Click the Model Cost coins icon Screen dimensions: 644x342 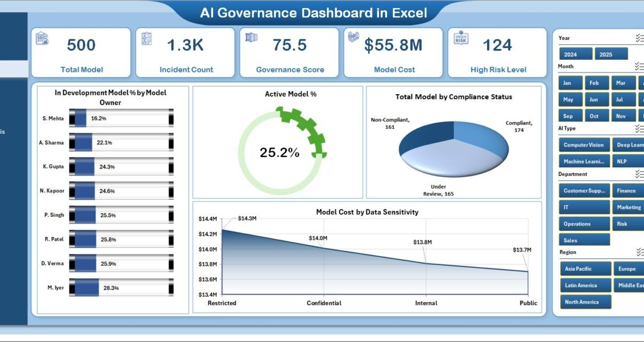pyautogui.click(x=354, y=37)
